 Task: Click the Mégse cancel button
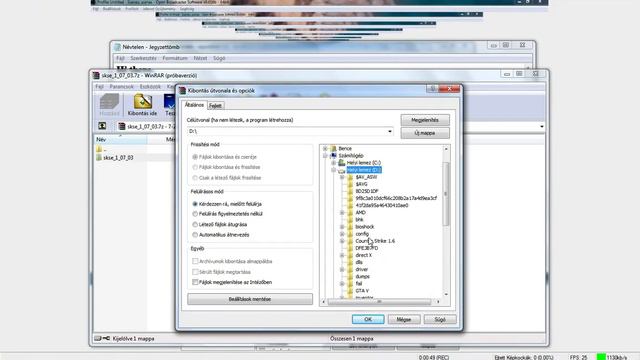point(404,320)
